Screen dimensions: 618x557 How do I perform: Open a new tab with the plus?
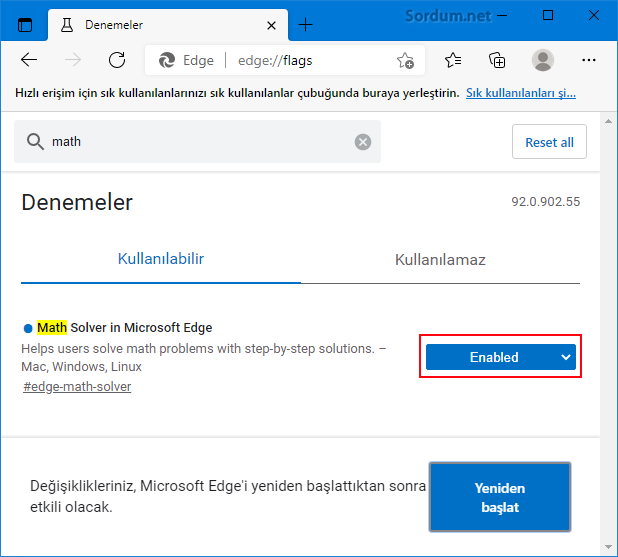pyautogui.click(x=305, y=25)
